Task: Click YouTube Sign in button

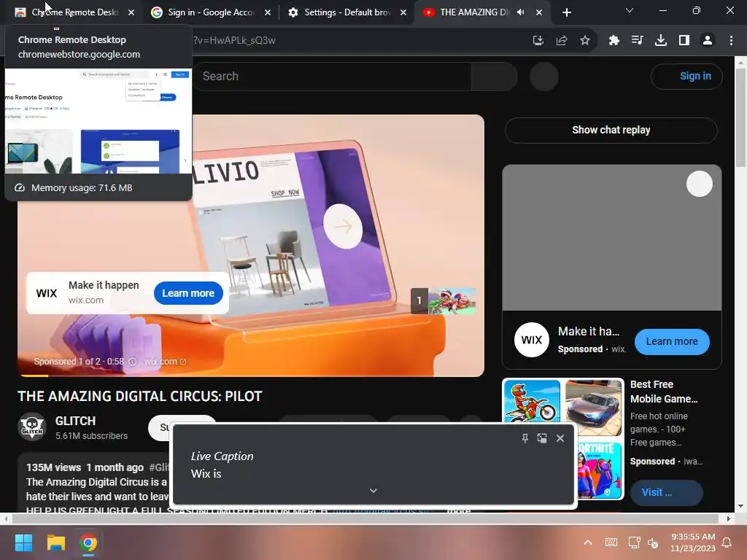Action: (686, 76)
